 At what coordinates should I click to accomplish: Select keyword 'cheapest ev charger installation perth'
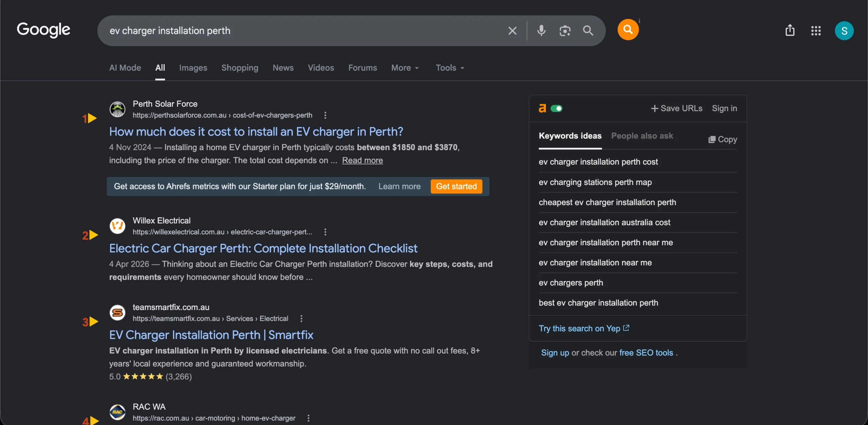(x=607, y=203)
